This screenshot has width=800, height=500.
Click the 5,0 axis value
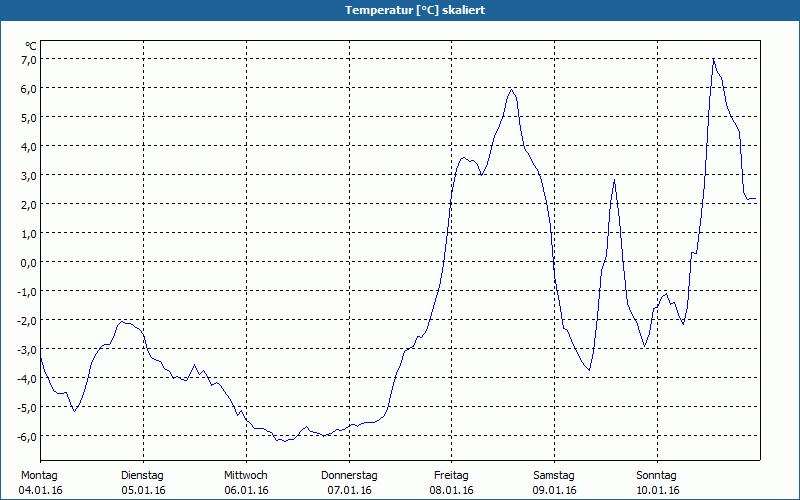pos(29,118)
